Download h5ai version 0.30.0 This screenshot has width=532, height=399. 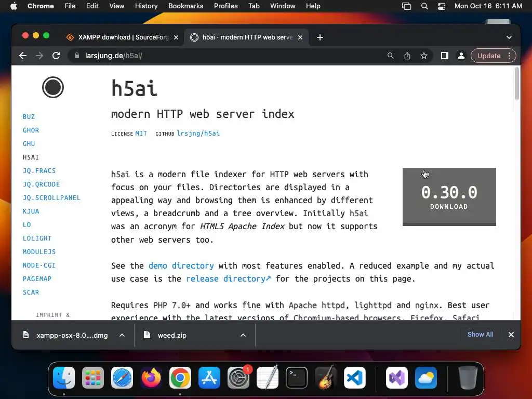pyautogui.click(x=449, y=197)
